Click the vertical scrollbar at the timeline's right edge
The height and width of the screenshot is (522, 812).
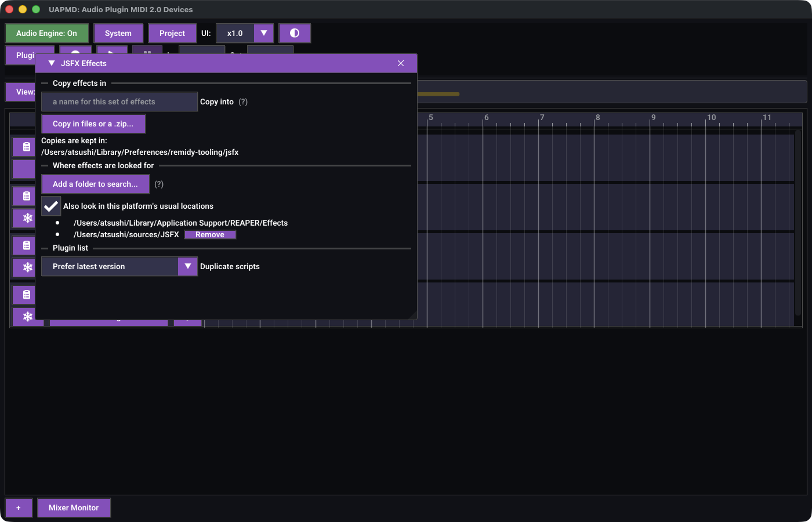pos(798,223)
